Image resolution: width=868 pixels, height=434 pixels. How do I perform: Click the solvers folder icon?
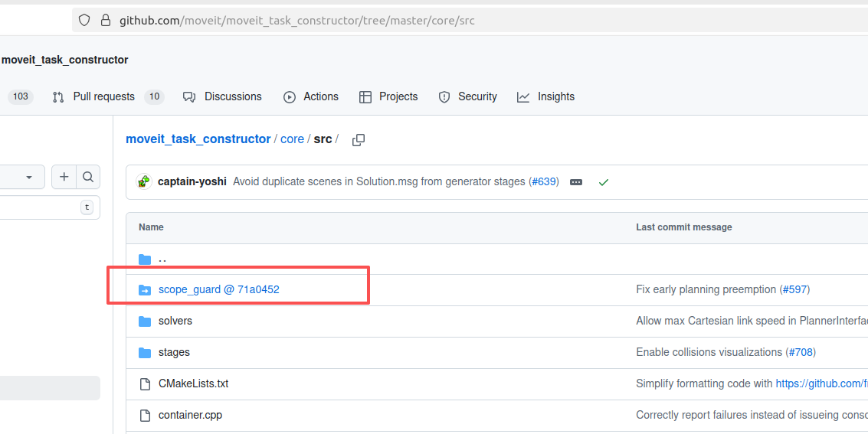[145, 321]
